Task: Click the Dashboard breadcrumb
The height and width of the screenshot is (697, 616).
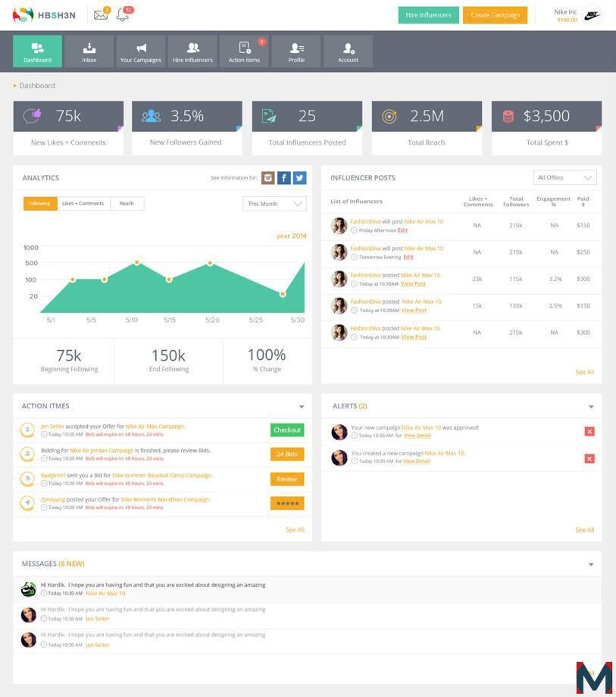Action: (x=37, y=86)
